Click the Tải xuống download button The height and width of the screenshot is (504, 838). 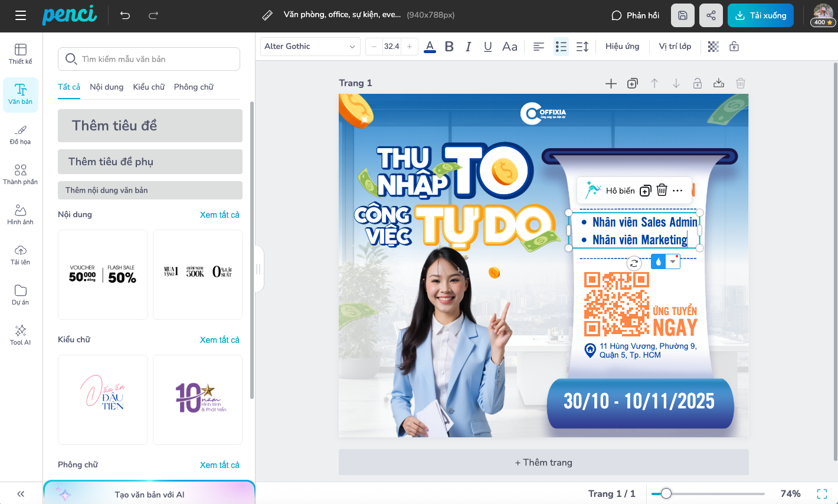coord(760,15)
